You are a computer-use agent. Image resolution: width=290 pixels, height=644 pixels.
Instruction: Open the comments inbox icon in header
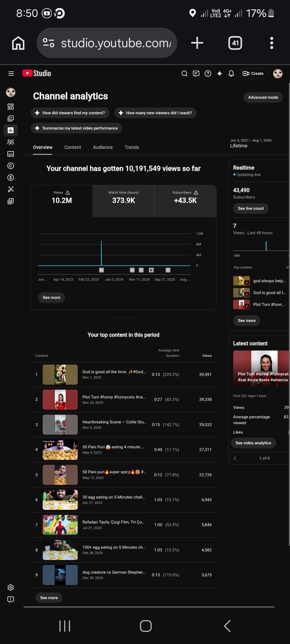click(x=196, y=74)
